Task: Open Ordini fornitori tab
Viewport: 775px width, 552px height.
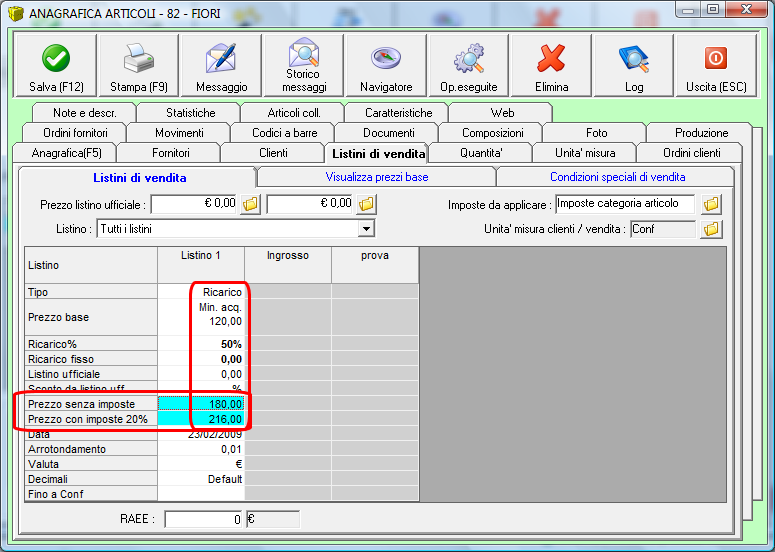Action: [75, 133]
